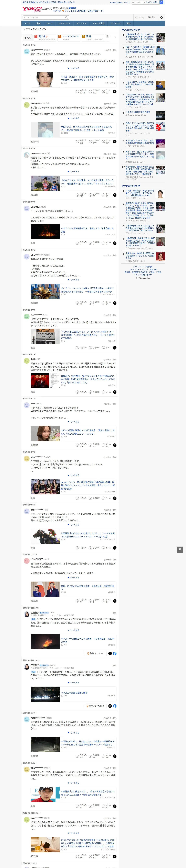
Task: Open the マイページ link
Action: [139, 18]
